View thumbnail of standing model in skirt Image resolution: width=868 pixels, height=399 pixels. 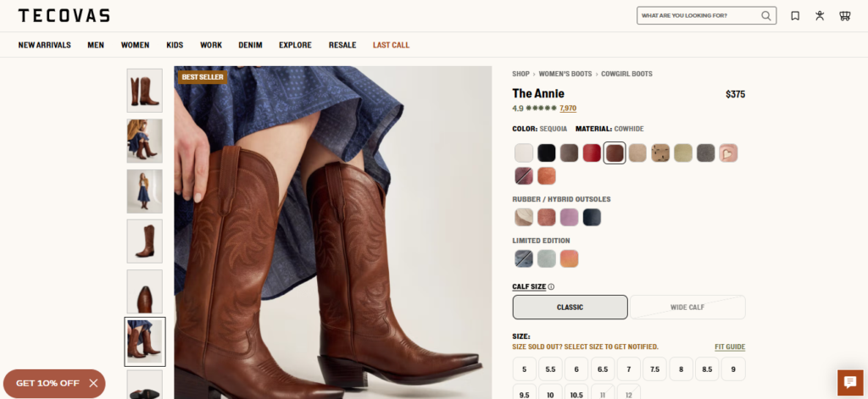(144, 191)
